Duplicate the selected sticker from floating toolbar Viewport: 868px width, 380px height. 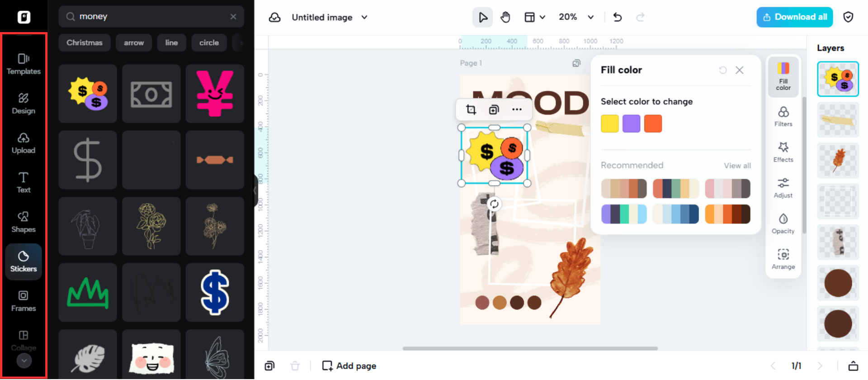pyautogui.click(x=494, y=109)
